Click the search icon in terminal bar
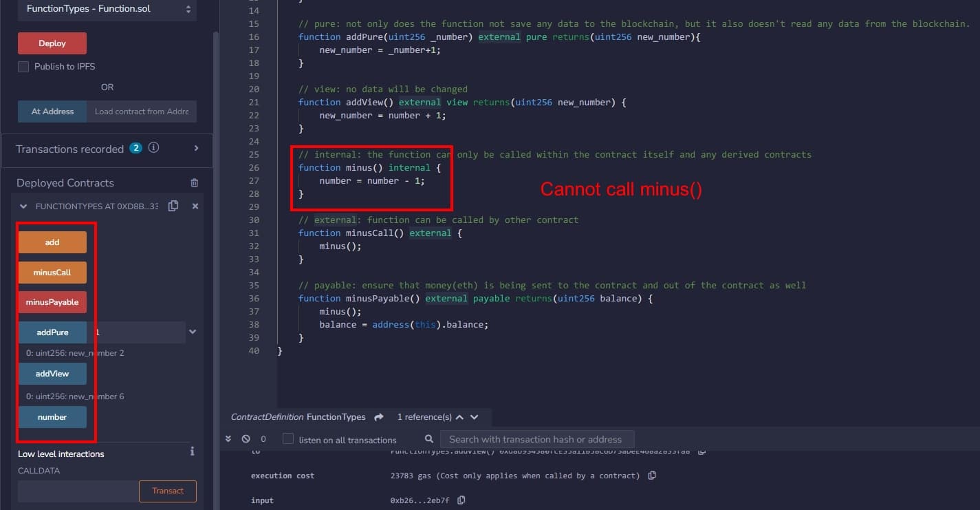980x510 pixels. (429, 439)
